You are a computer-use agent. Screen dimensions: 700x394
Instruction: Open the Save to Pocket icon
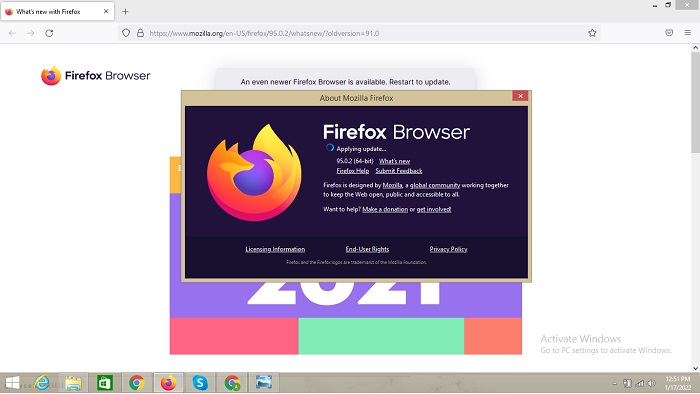tap(669, 33)
